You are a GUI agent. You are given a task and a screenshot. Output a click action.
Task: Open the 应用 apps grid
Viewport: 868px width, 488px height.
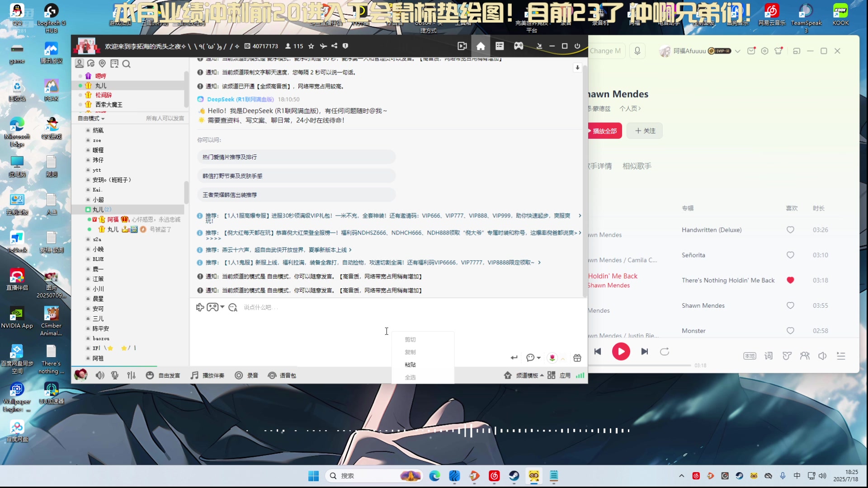click(559, 375)
